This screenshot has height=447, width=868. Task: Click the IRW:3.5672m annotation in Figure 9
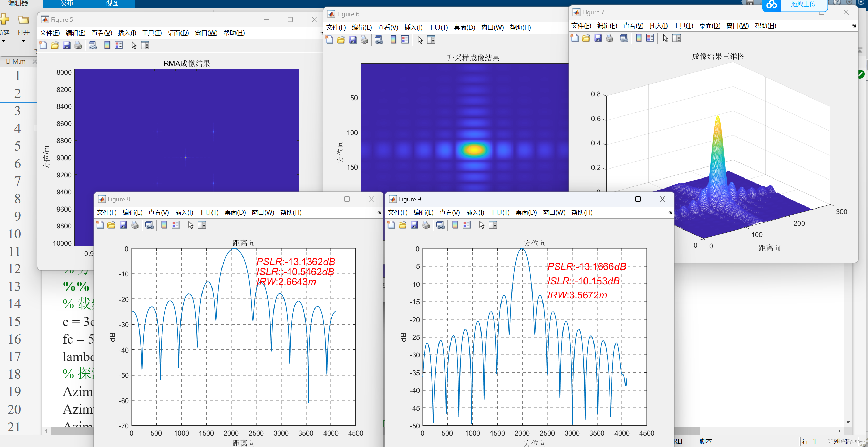point(577,295)
